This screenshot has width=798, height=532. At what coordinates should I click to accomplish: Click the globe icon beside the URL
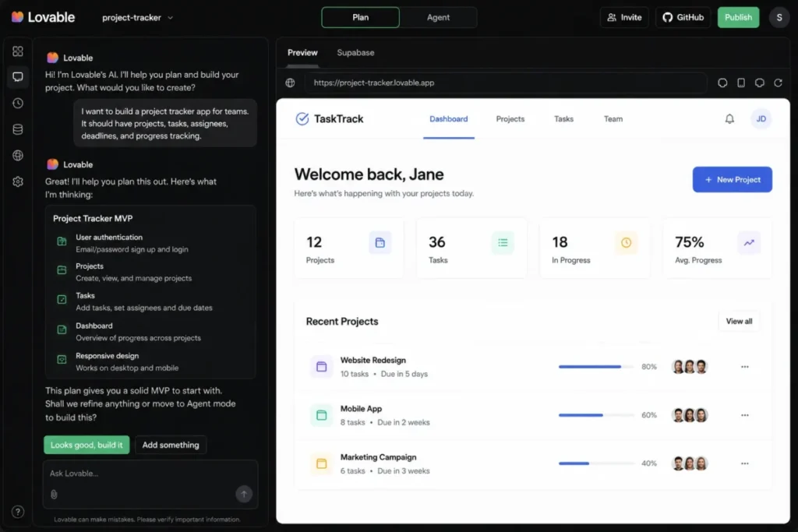[290, 83]
